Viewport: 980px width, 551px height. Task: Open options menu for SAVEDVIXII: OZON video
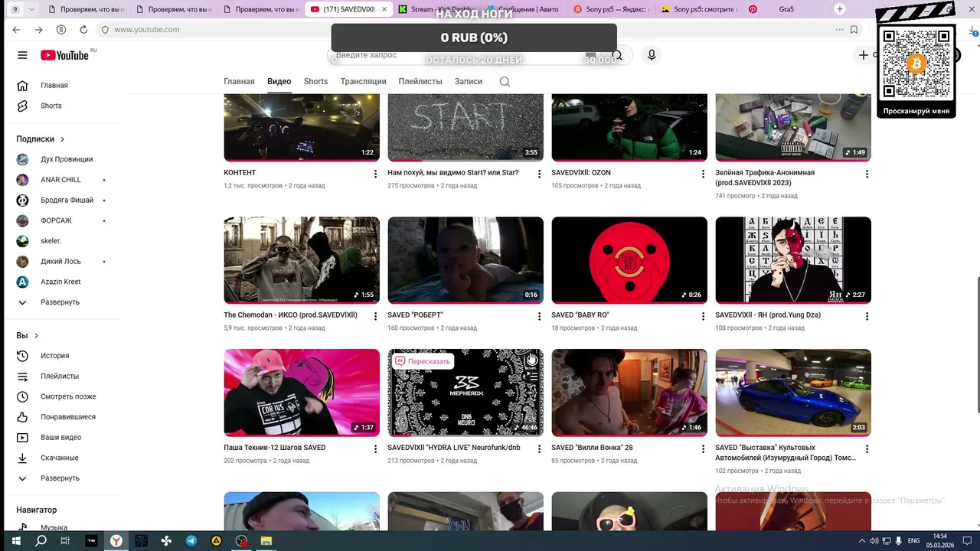tap(703, 174)
